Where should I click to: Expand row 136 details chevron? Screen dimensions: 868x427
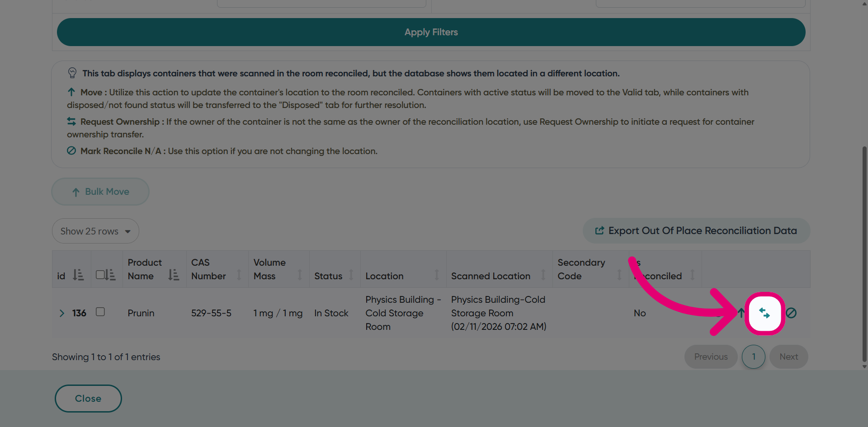tap(62, 313)
